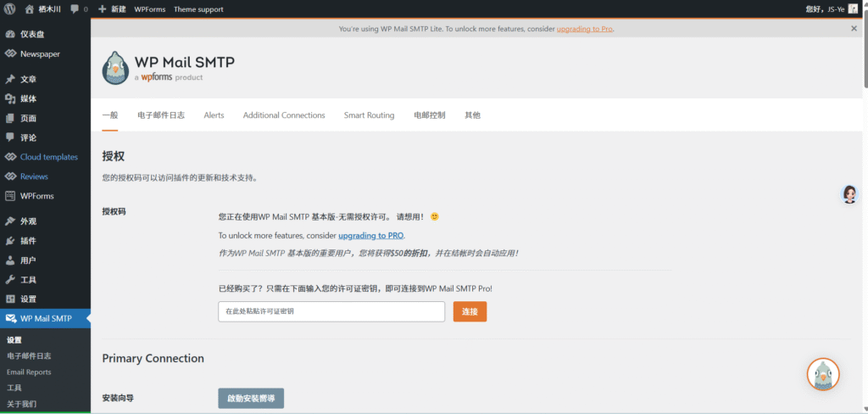Open 关于我们 submenu item
This screenshot has width=868, height=414.
pyautogui.click(x=21, y=404)
